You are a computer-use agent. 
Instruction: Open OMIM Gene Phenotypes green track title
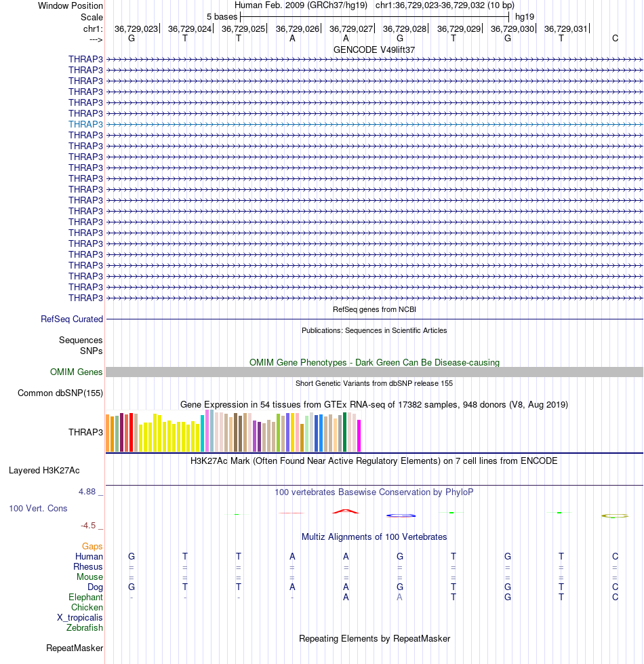(x=374, y=362)
